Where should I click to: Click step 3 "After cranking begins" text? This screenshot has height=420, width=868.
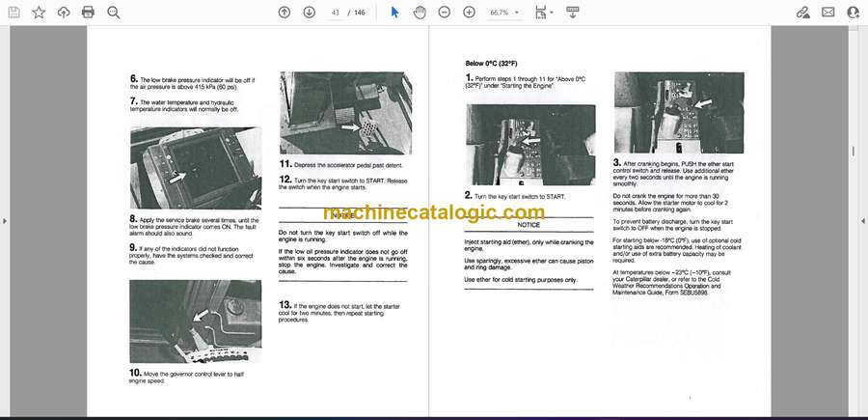tap(673, 174)
